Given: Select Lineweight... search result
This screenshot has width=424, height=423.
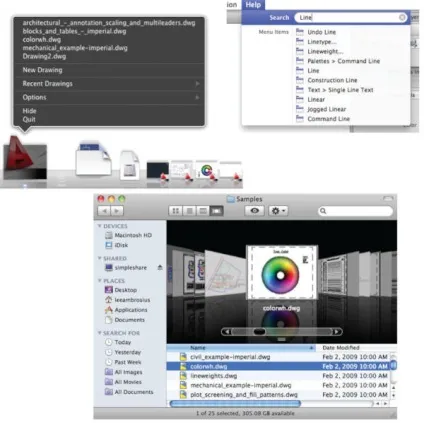Looking at the screenshot, I should (325, 51).
